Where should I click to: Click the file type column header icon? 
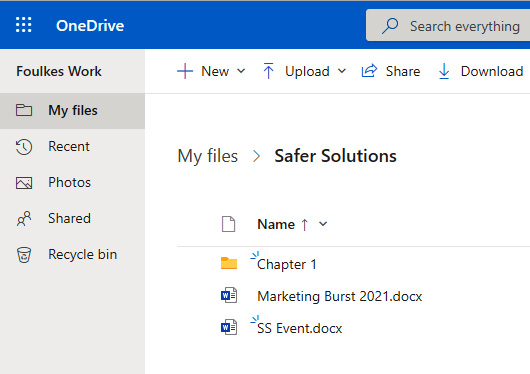click(228, 224)
